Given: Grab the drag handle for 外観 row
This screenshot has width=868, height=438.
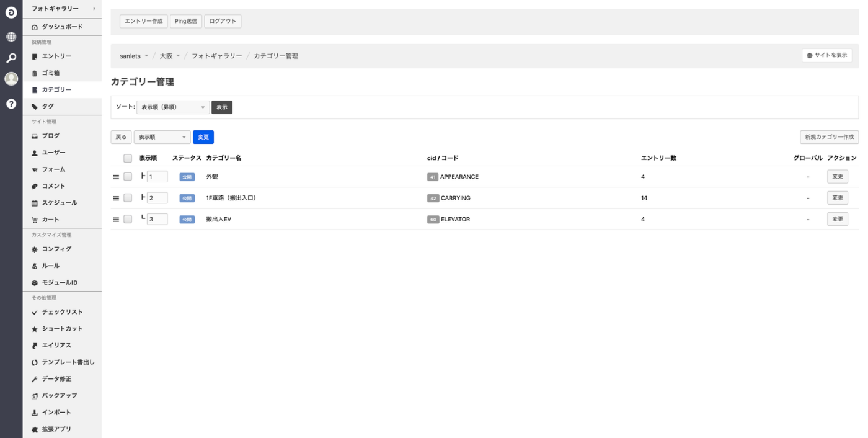Looking at the screenshot, I should [115, 177].
